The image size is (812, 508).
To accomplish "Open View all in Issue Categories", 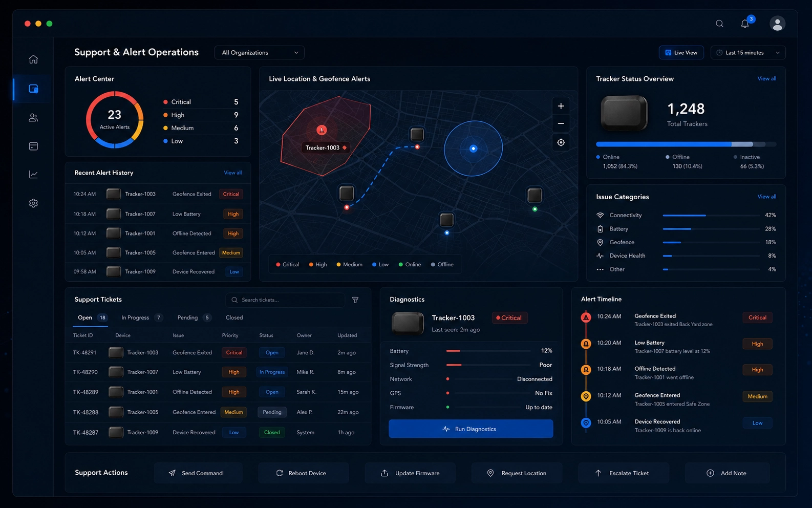I will 767,197.
